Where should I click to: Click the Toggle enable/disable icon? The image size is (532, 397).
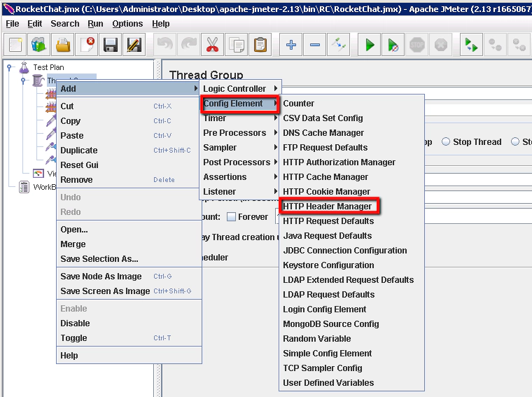click(339, 45)
